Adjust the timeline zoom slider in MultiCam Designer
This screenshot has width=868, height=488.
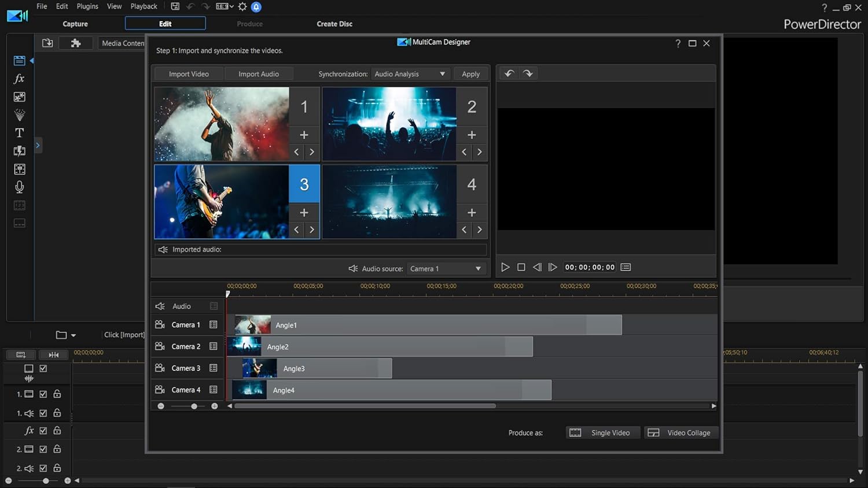click(x=194, y=406)
